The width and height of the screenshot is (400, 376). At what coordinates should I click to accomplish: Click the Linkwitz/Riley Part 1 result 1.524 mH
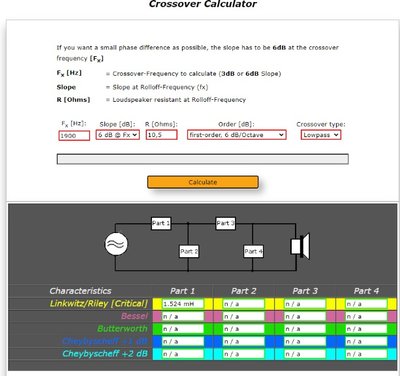(183, 304)
